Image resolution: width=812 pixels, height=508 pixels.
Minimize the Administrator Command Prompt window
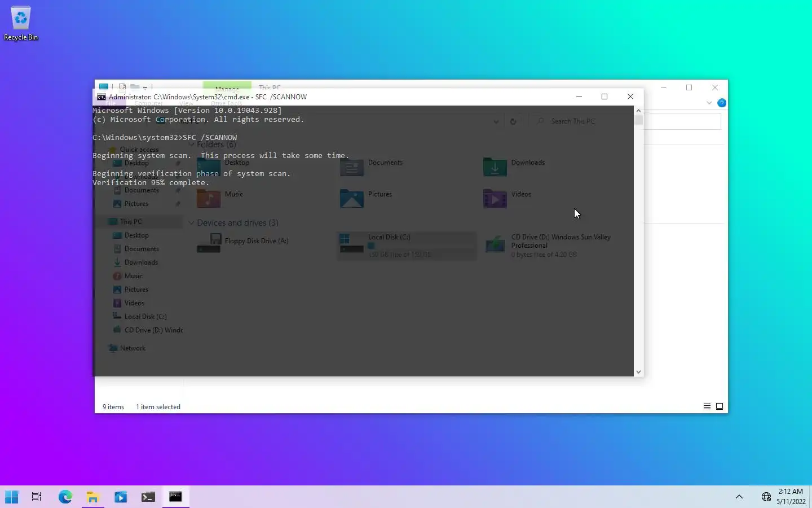[579, 97]
